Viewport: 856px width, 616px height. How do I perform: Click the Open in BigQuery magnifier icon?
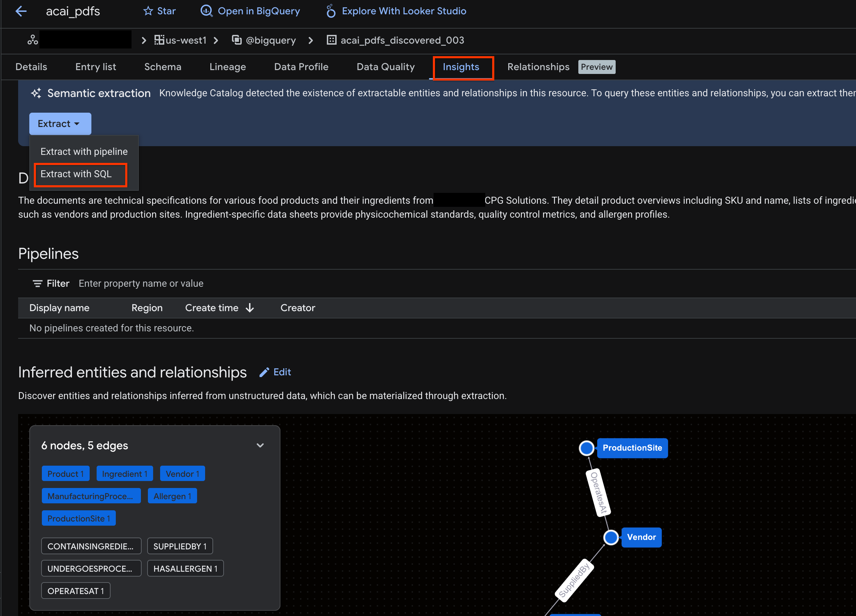click(206, 11)
